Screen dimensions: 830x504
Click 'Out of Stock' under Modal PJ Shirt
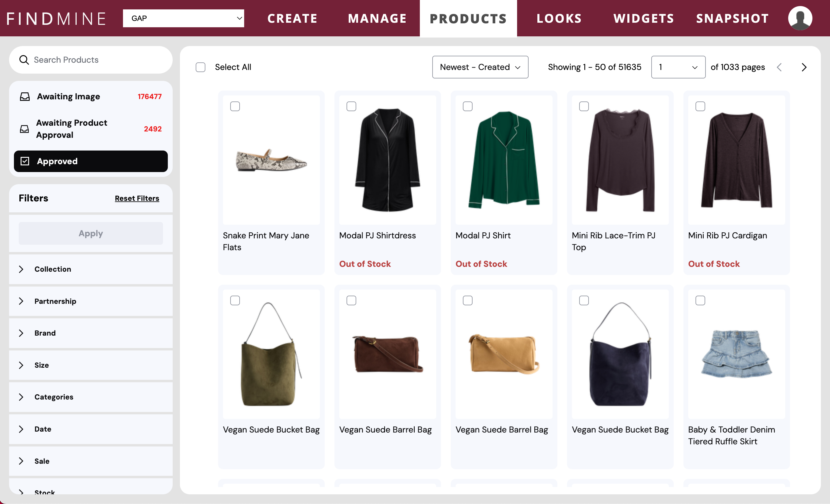[x=481, y=264]
